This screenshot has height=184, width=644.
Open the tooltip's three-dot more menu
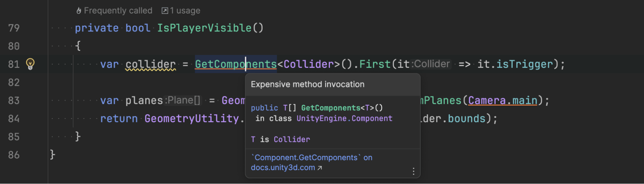pos(413,171)
